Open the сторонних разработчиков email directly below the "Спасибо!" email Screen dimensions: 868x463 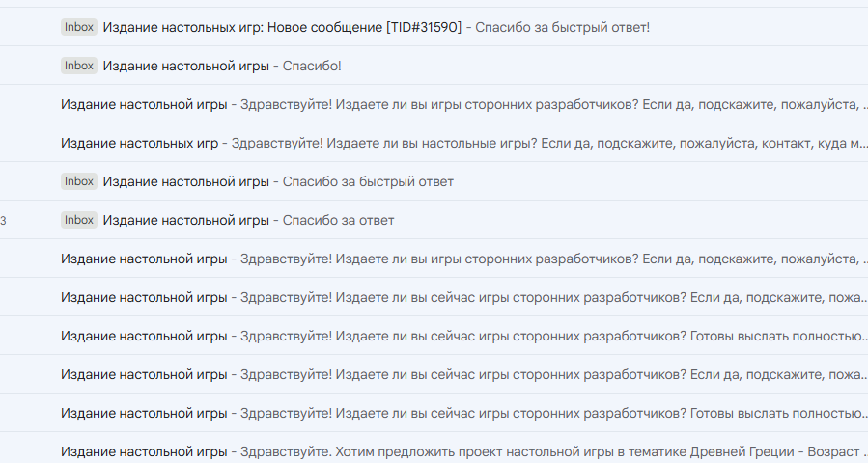[x=434, y=104]
